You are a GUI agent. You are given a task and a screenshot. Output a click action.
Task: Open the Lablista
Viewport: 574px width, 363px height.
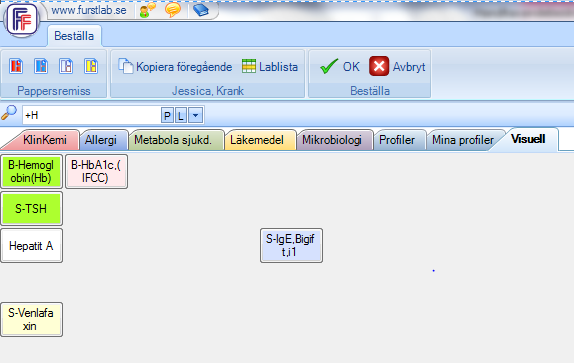(270, 67)
